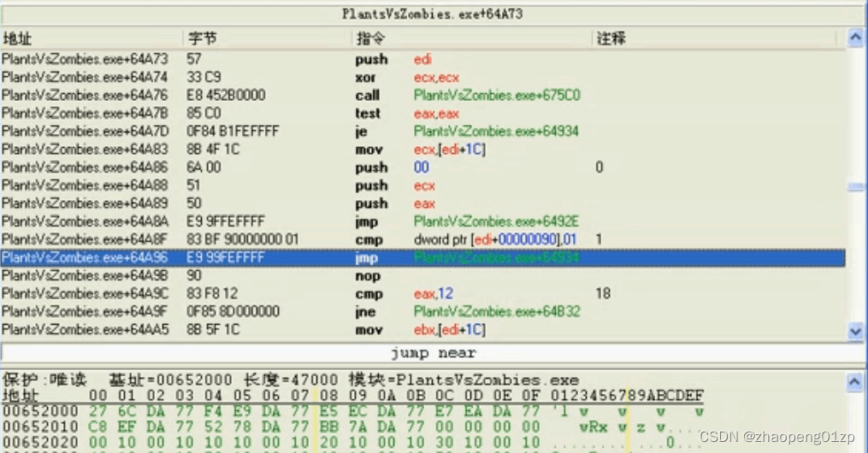This screenshot has width=868, height=453.
Task: Click jmp target PlantsVsZombies.exe+6492E
Action: point(496,221)
